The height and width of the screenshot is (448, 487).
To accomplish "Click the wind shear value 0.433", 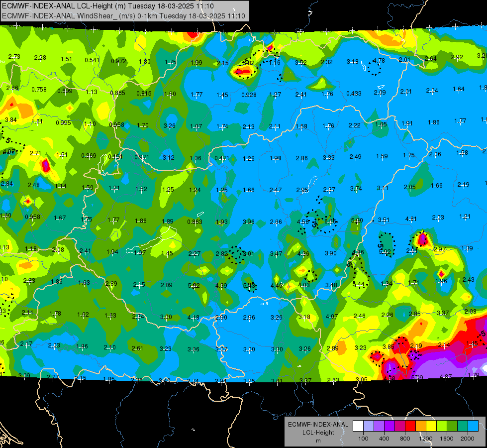I will tap(354, 94).
